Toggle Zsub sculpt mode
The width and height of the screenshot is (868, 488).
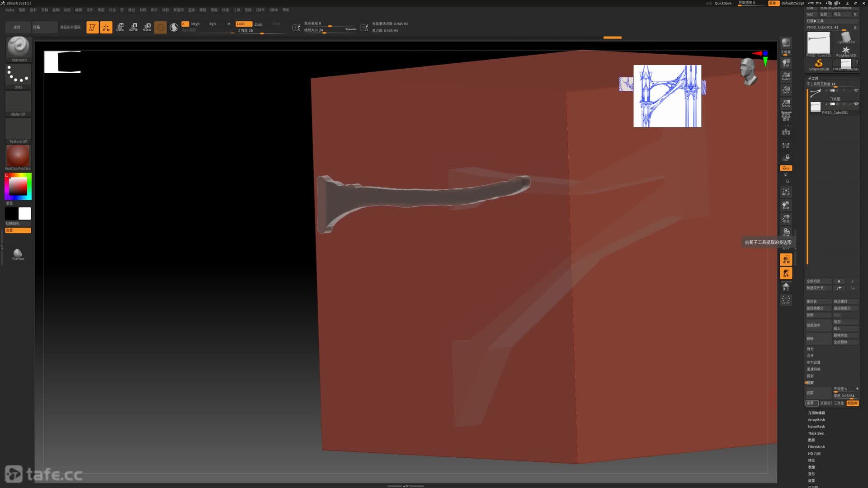tap(259, 24)
